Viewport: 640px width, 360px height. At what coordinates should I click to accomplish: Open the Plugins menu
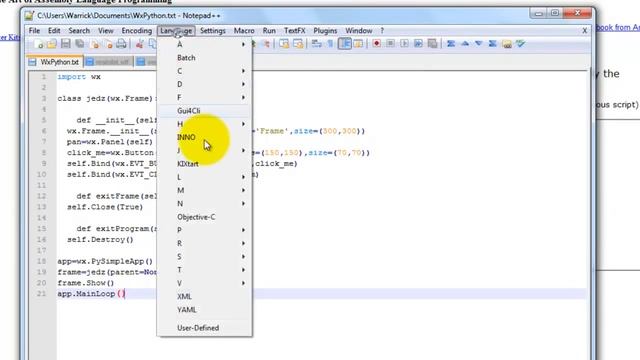point(325,31)
